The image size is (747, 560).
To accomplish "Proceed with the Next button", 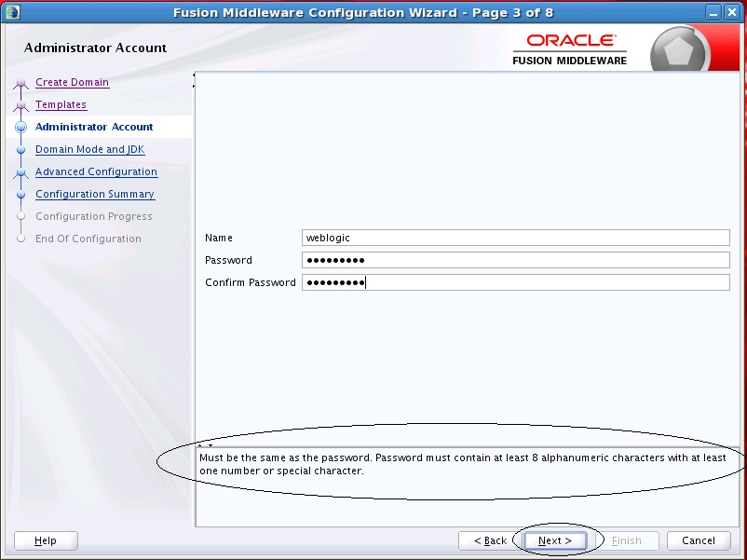I will tap(555, 540).
